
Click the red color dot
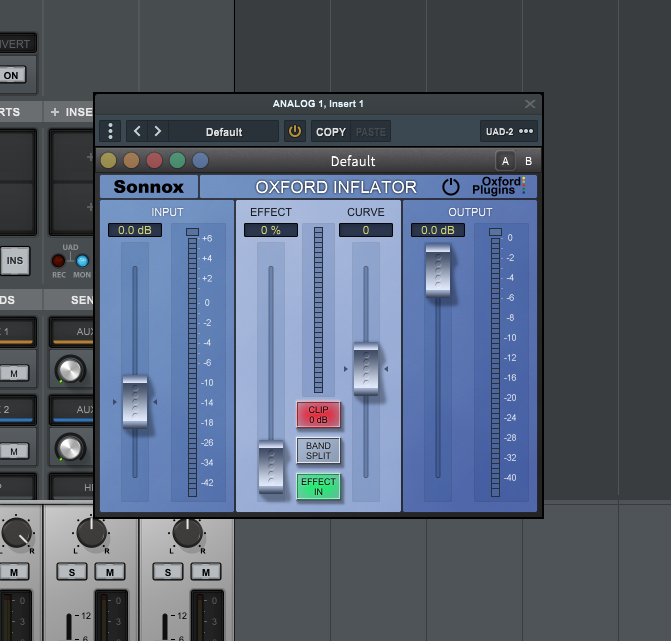[154, 161]
